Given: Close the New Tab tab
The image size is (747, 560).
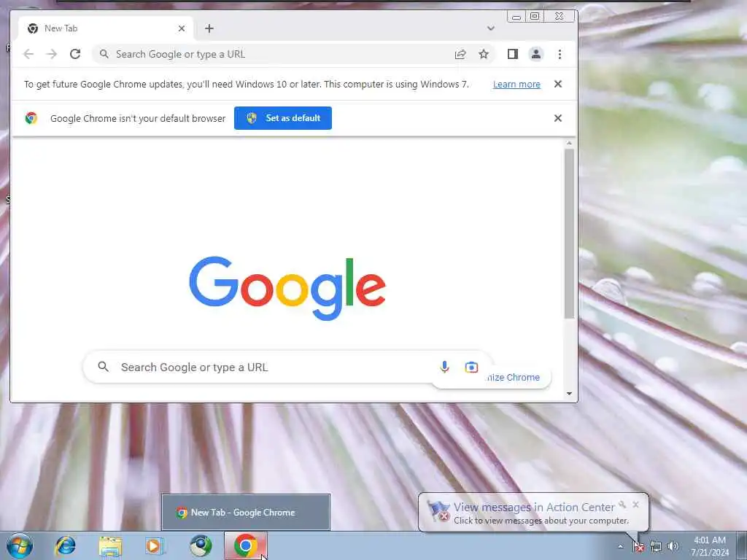Looking at the screenshot, I should (182, 28).
